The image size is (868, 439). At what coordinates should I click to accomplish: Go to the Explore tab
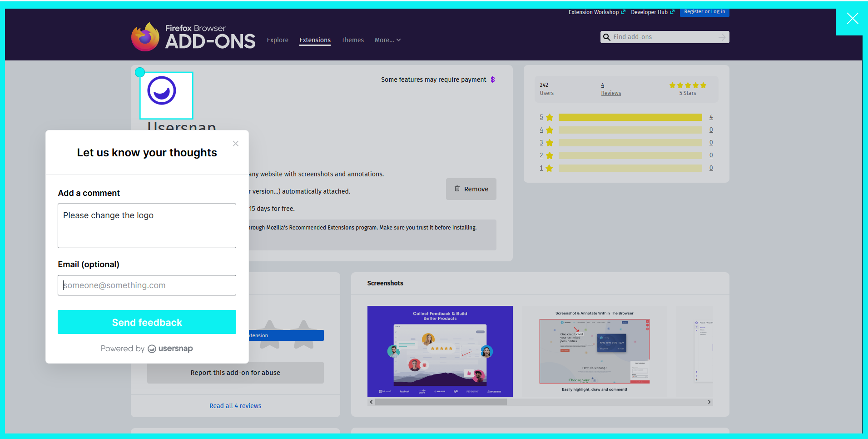(278, 40)
